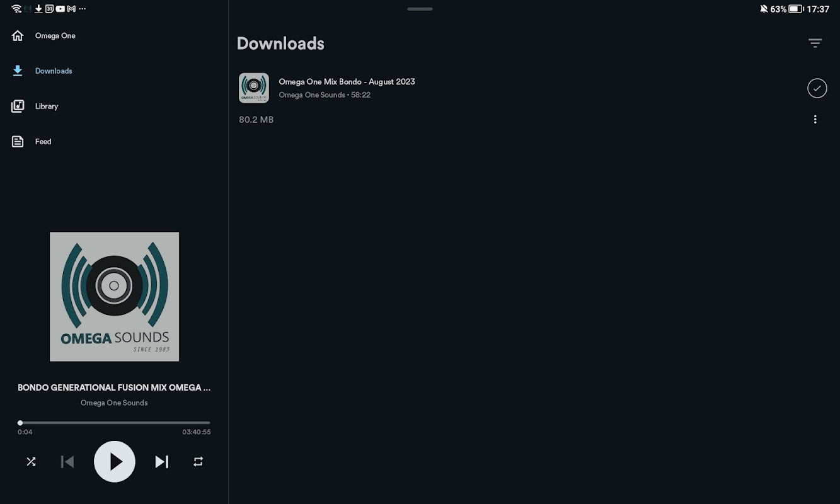Tap the download notification icon in status bar
Screen dimensions: 840x504
pos(38,9)
